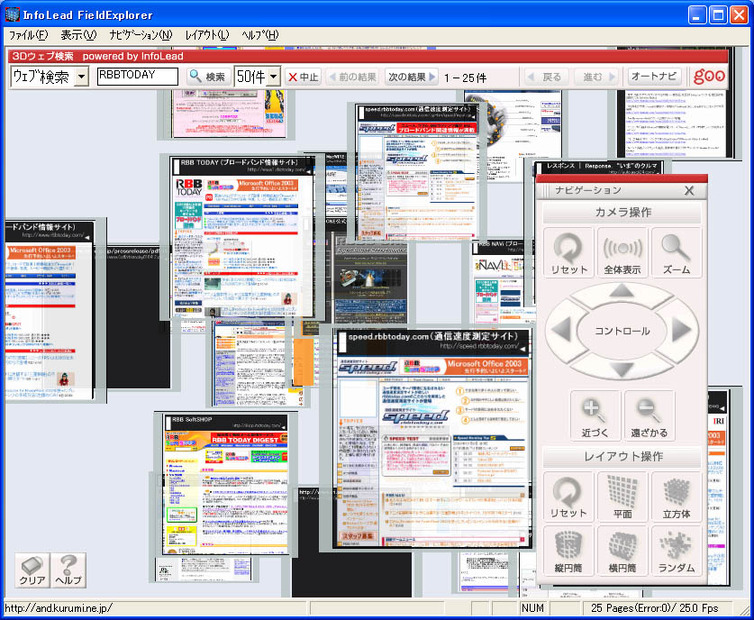The width and height of the screenshot is (754, 620).
Task: Click the Auto Navi (オートナビ) button
Action: tap(654, 76)
